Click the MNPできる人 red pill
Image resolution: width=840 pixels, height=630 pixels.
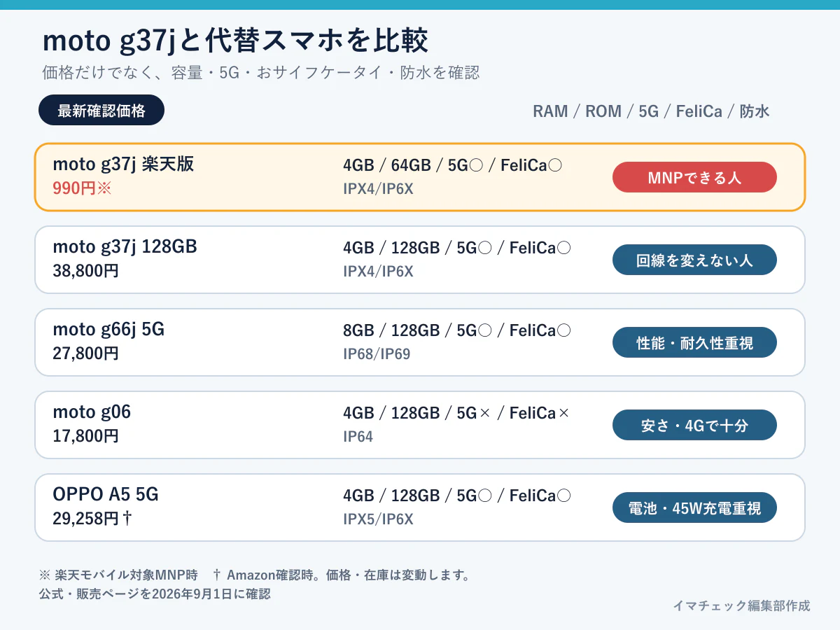click(694, 177)
